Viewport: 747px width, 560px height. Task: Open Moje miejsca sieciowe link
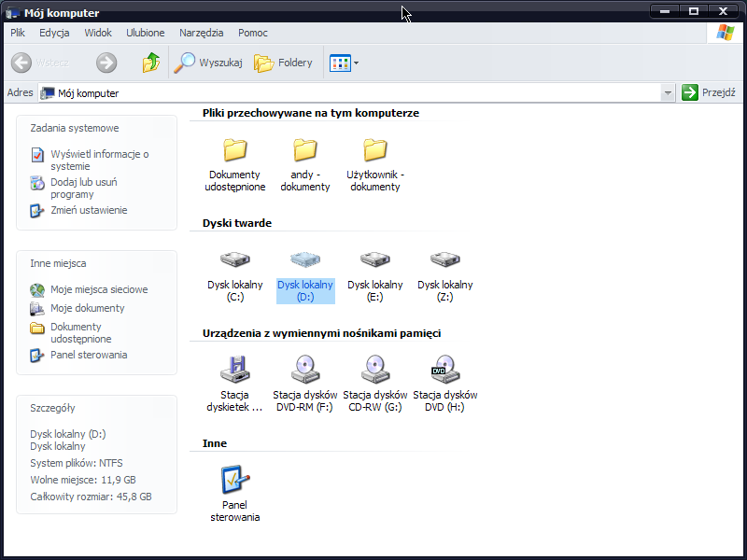click(x=99, y=289)
